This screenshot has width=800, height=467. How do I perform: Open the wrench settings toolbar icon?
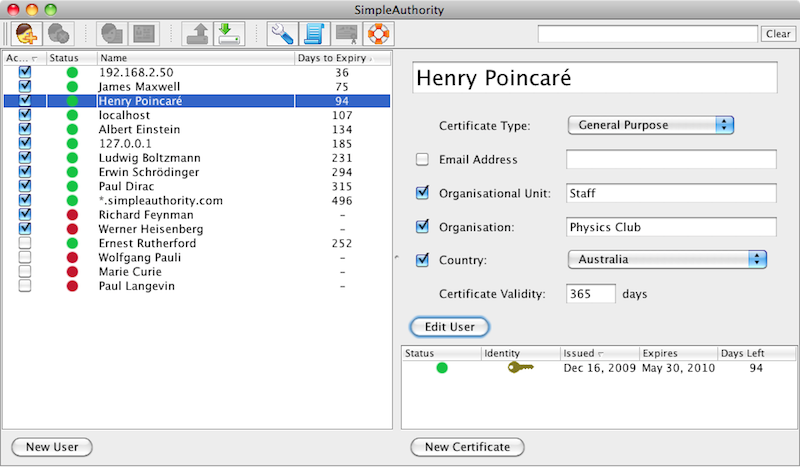[x=282, y=33]
